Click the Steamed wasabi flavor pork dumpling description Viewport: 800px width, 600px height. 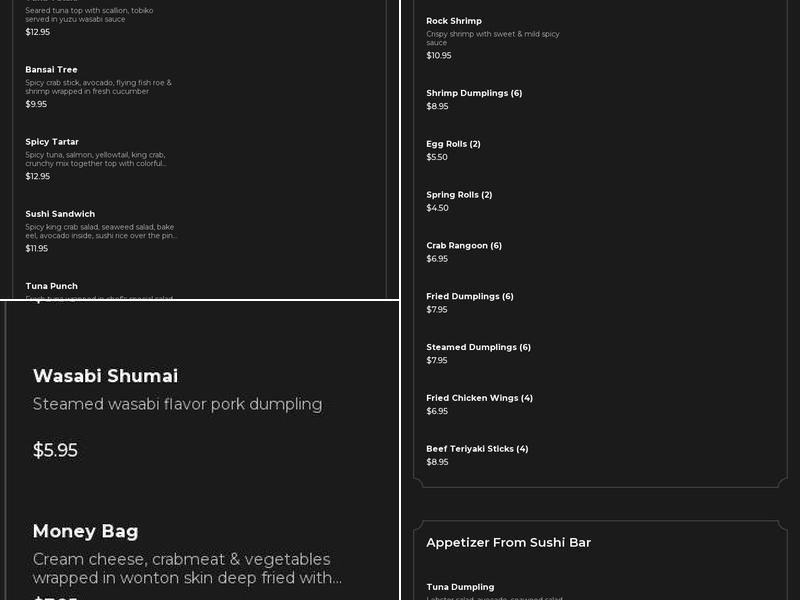177,404
